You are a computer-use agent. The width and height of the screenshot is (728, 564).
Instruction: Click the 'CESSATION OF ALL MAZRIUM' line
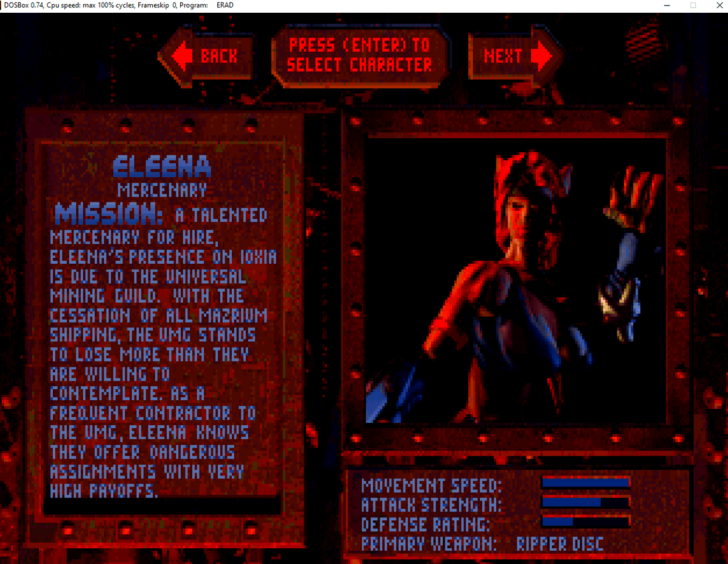(x=158, y=316)
